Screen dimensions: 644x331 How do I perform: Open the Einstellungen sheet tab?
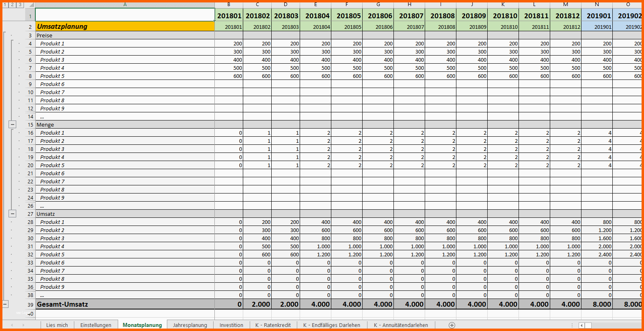[x=96, y=325]
